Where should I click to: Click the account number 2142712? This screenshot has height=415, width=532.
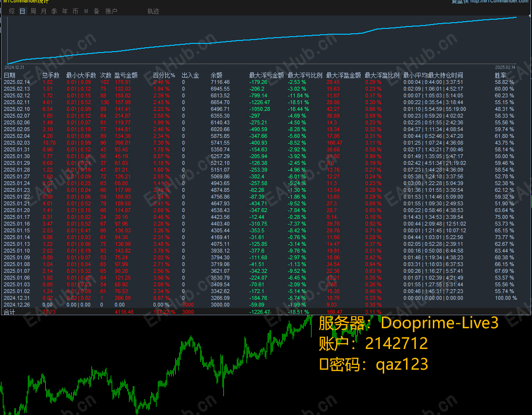coord(396,343)
